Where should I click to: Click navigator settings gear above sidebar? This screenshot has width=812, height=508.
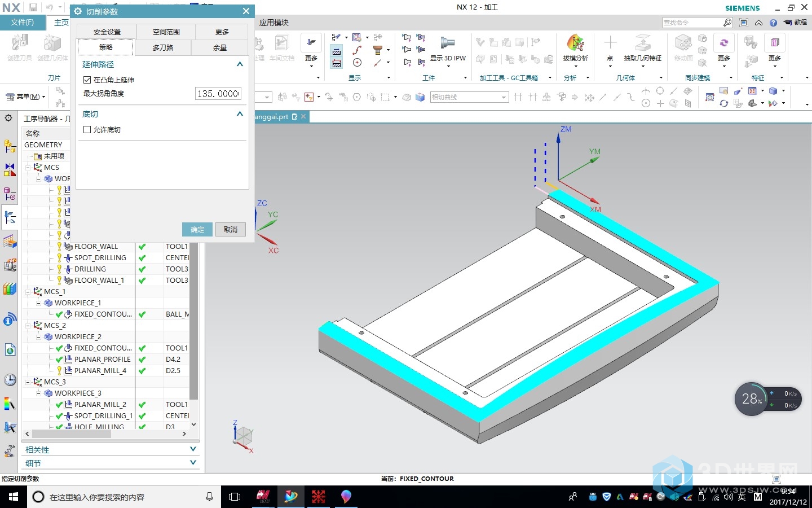click(8, 118)
